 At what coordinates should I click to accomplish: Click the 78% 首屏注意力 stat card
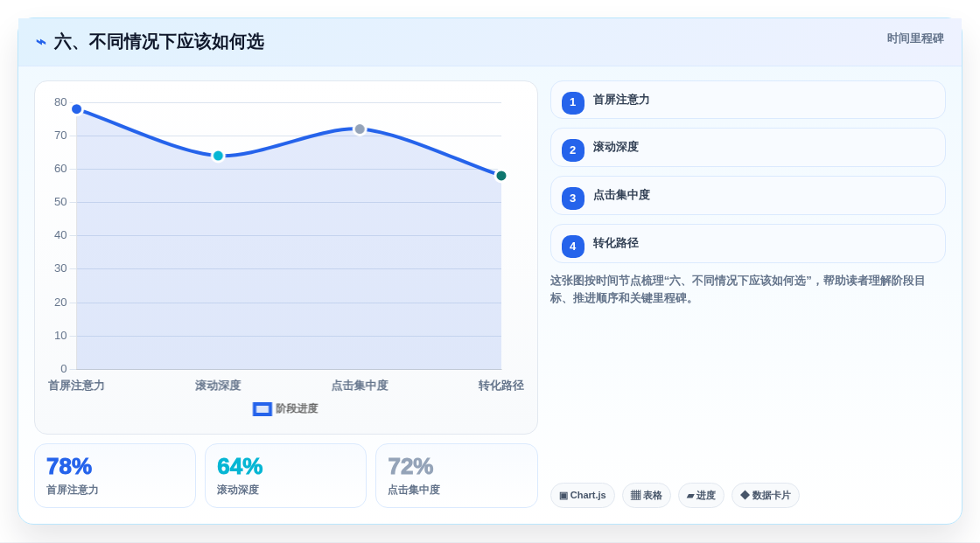[115, 476]
